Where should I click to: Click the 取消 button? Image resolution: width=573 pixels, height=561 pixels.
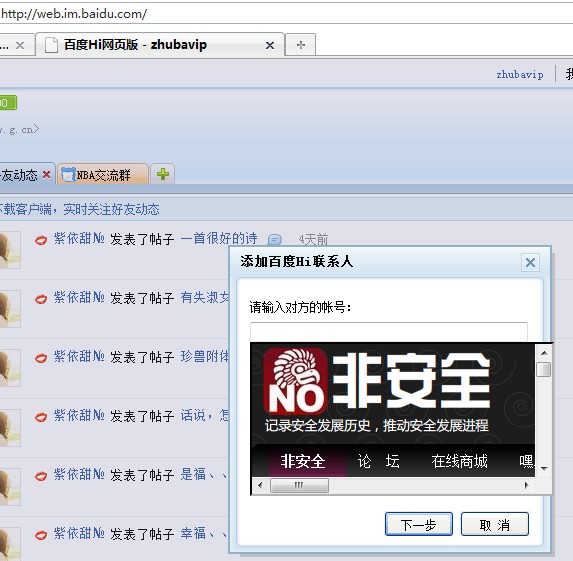tap(494, 524)
